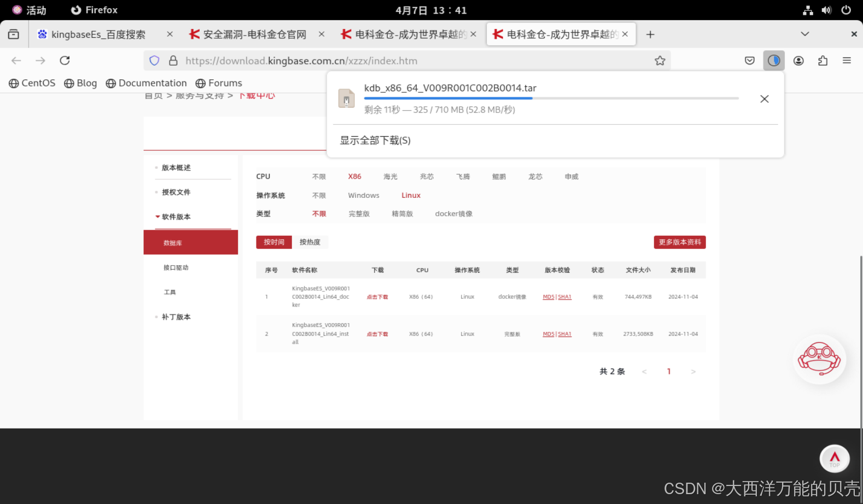The width and height of the screenshot is (863, 504).
Task: Open the Blog bookmark
Action: pos(80,83)
